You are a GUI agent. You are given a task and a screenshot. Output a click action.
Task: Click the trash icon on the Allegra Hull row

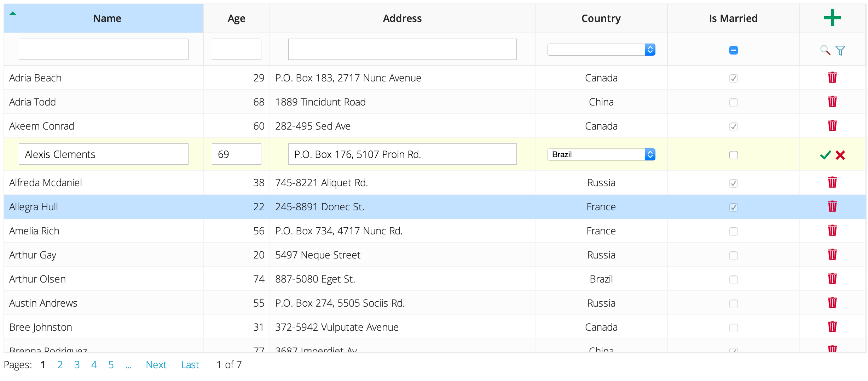coord(832,206)
